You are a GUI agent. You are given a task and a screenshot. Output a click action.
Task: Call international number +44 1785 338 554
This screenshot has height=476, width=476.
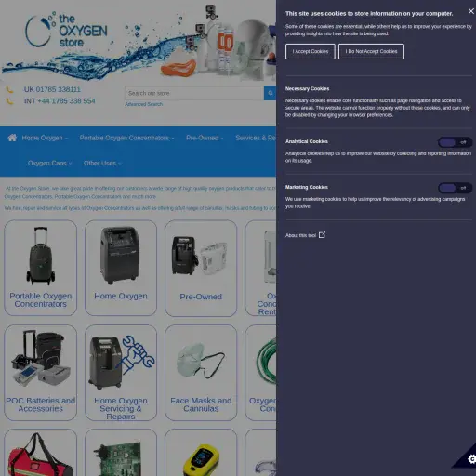(x=66, y=101)
